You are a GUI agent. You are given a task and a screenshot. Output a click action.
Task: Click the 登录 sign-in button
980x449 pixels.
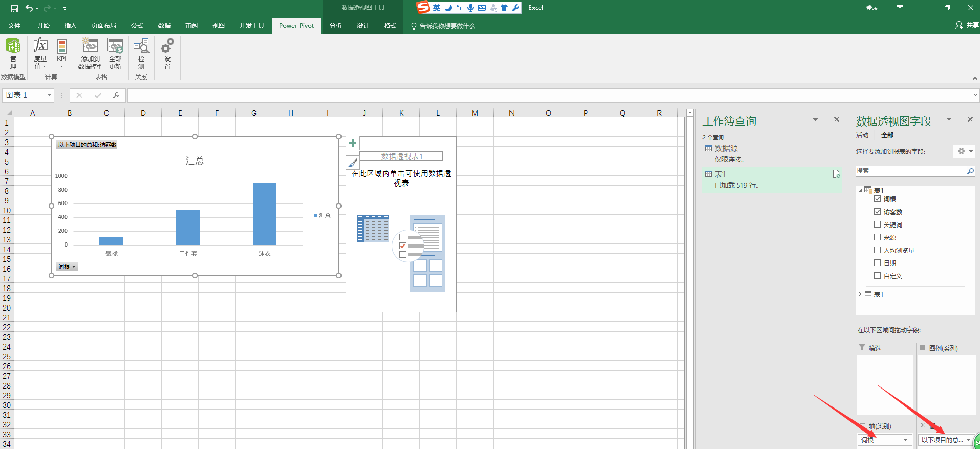click(x=872, y=8)
